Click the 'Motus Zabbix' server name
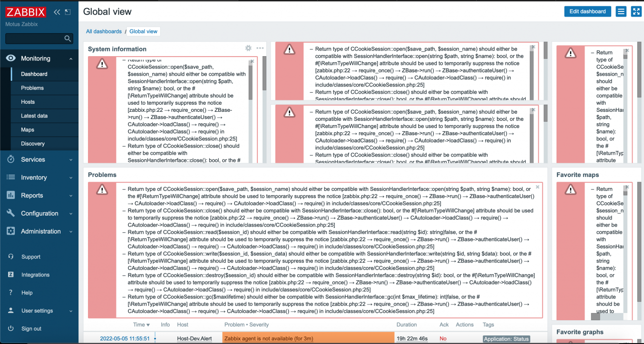This screenshot has width=644, height=344. (21, 24)
